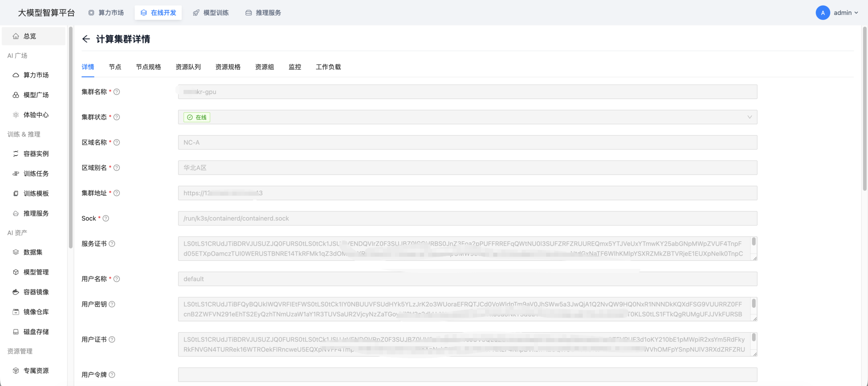Open 数据集 from the sidebar
Viewport: 868px width, 386px height.
coord(33,252)
